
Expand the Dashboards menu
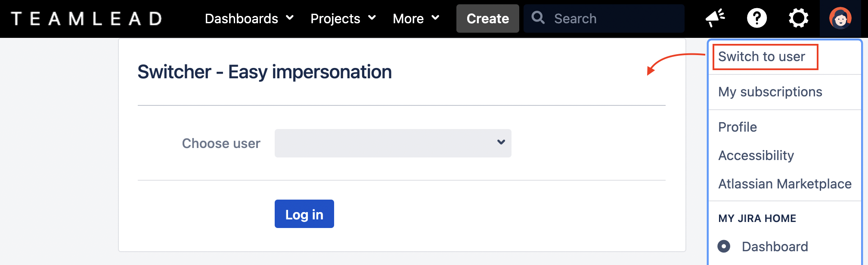(249, 18)
